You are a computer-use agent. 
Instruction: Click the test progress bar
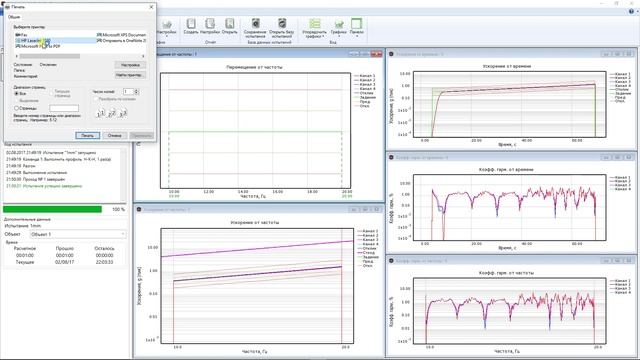53,209
